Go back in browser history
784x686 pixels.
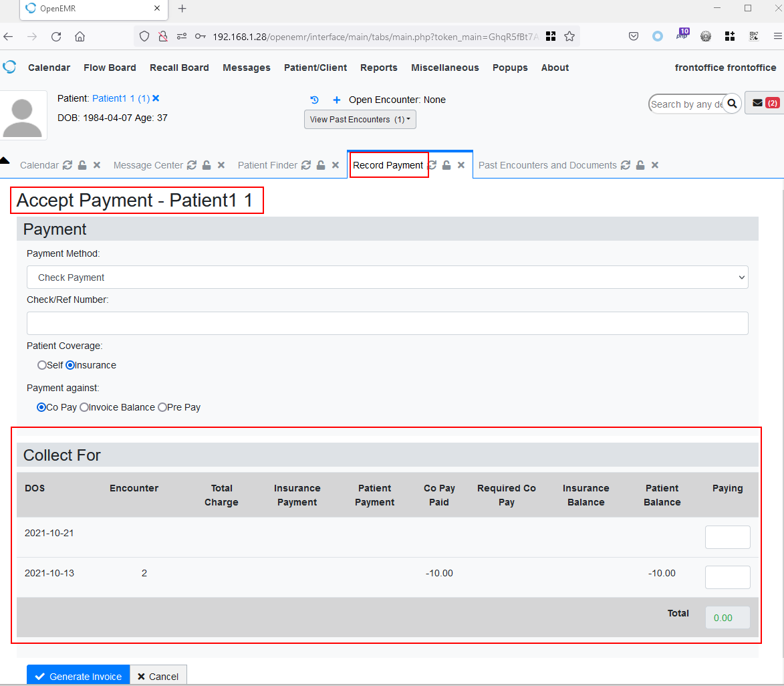coord(8,37)
